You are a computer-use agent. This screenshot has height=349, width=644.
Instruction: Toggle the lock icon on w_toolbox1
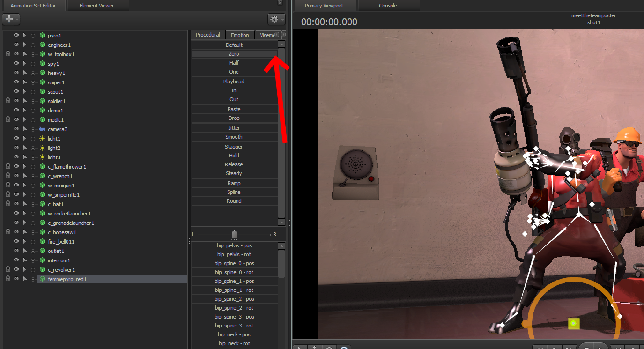[8, 54]
